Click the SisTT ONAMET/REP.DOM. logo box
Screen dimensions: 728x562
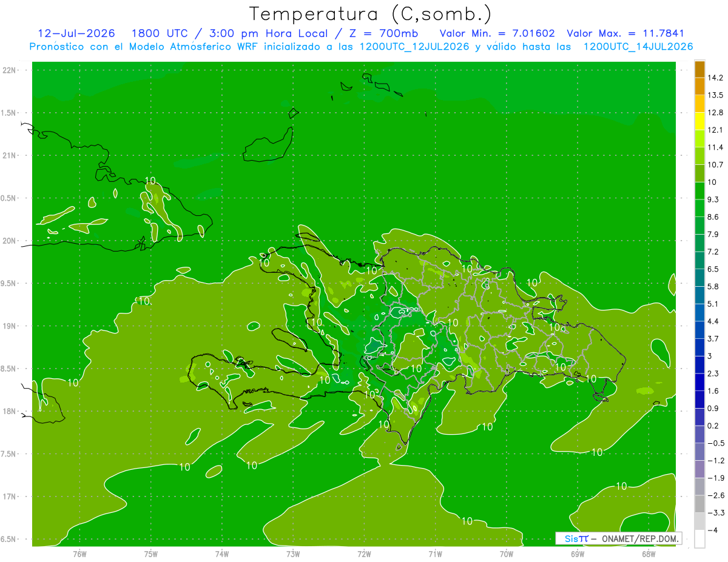click(619, 538)
